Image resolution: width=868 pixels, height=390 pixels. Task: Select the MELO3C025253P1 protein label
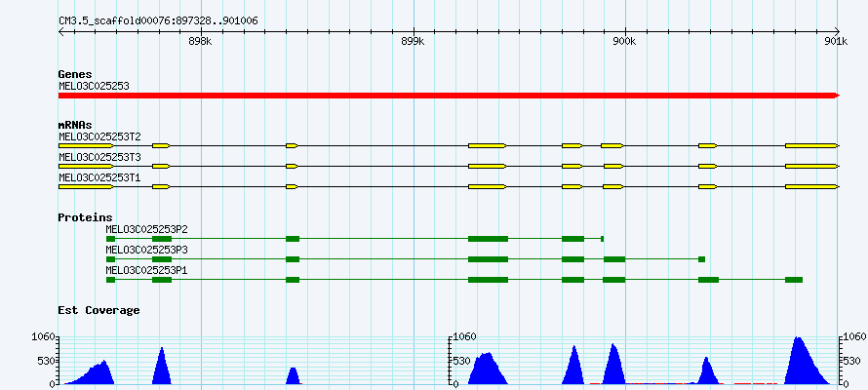[147, 270]
